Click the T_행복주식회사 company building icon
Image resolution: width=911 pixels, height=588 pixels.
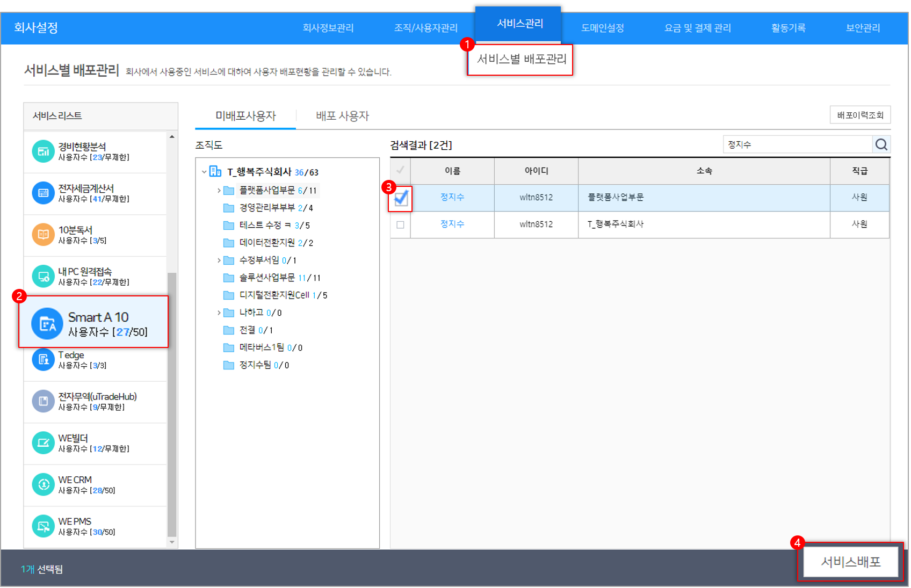[215, 171]
